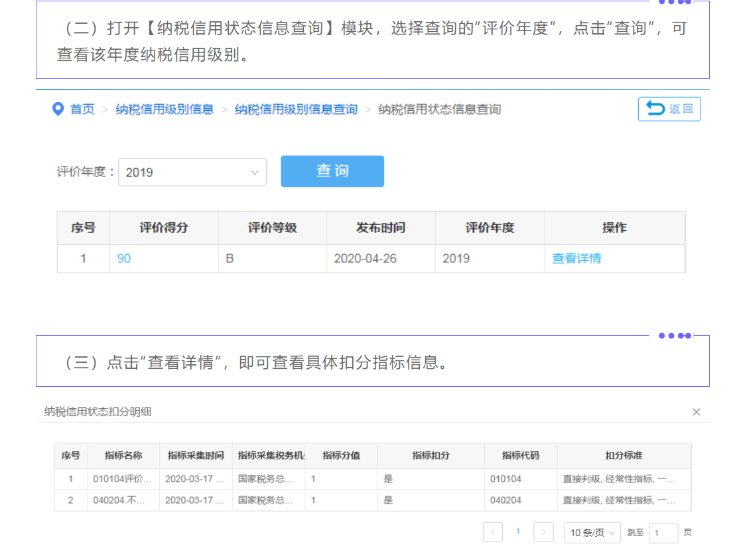Viewport: 733px width, 560px height.
Task: Close the 纳税信用状态扣分明细 dialog
Action: (x=696, y=412)
